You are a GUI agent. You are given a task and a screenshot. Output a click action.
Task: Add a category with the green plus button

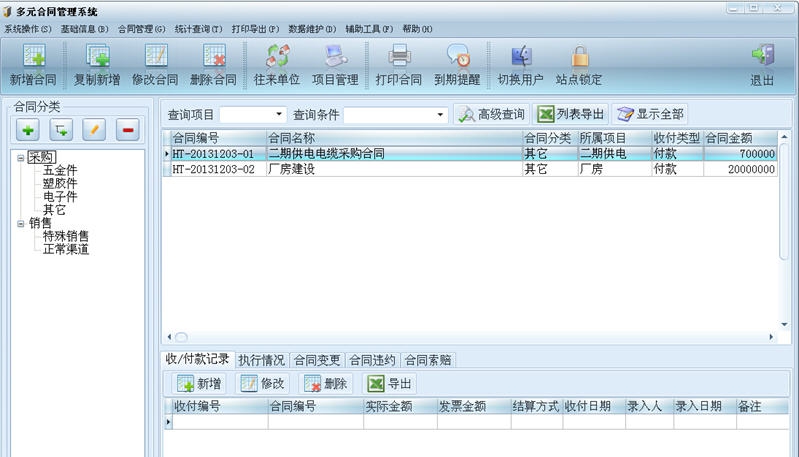coord(28,130)
